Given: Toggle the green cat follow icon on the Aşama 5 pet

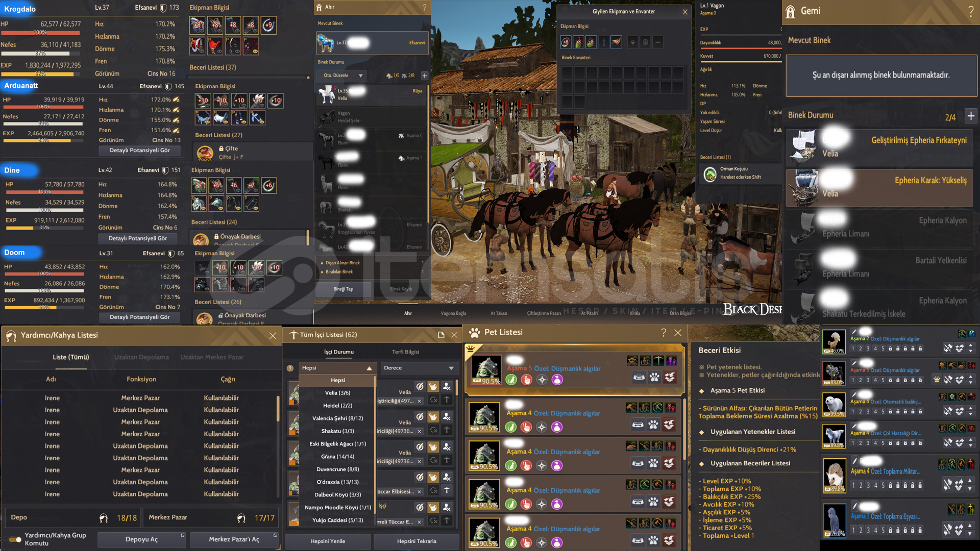Looking at the screenshot, I should pos(511,380).
